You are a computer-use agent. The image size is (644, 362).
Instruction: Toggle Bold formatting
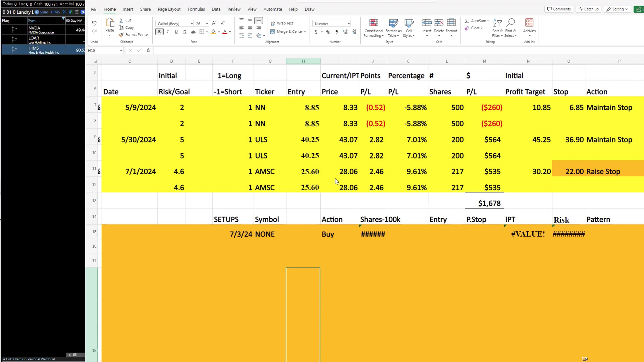tap(159, 32)
